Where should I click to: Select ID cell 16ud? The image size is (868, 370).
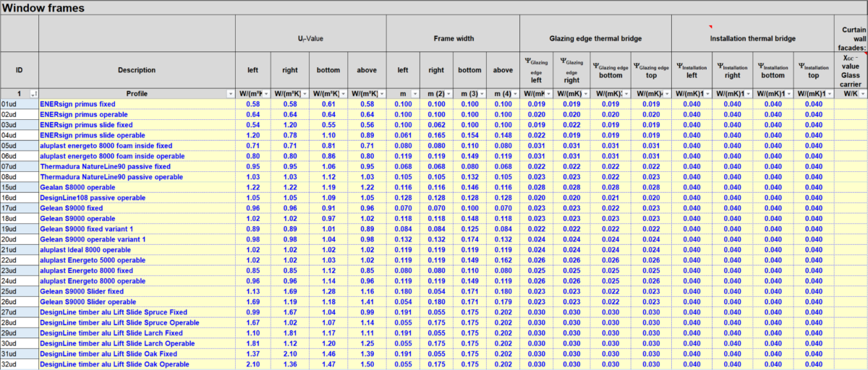pos(9,198)
